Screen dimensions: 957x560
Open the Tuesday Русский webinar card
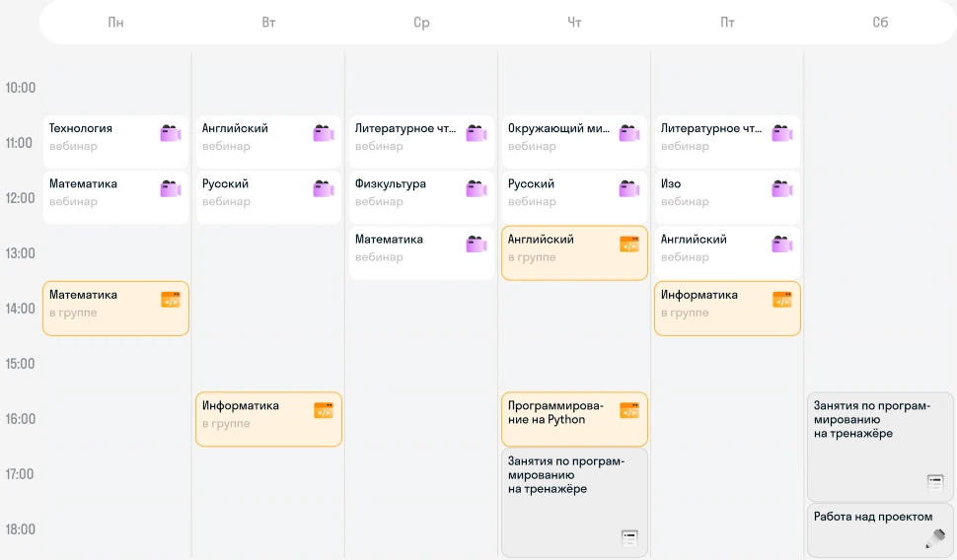pyautogui.click(x=268, y=197)
